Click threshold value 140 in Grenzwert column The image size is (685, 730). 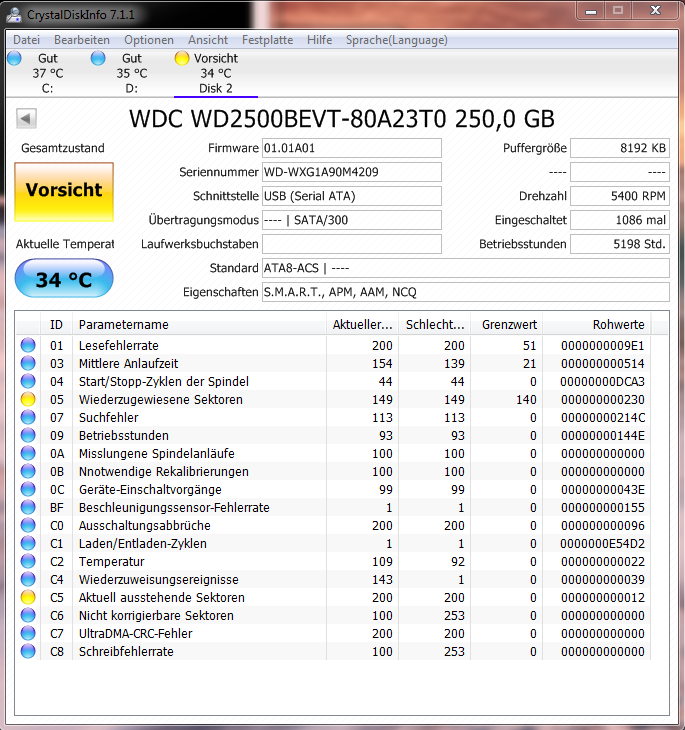coord(526,399)
